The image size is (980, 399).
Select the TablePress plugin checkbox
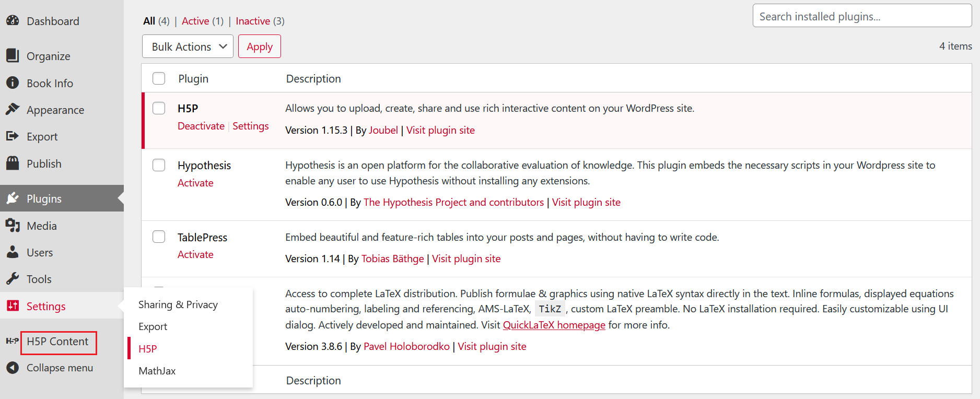point(159,237)
